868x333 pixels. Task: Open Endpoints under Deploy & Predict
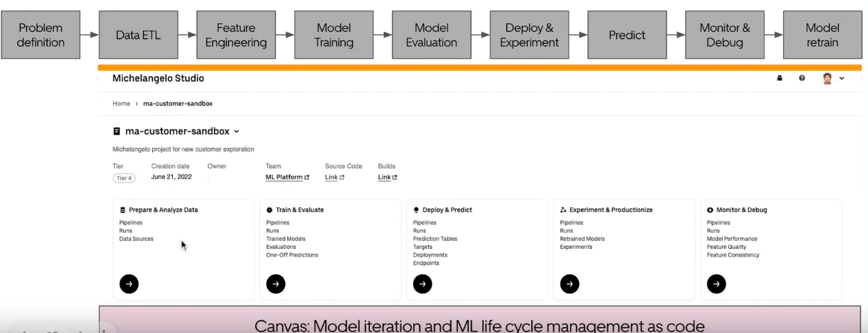426,263
